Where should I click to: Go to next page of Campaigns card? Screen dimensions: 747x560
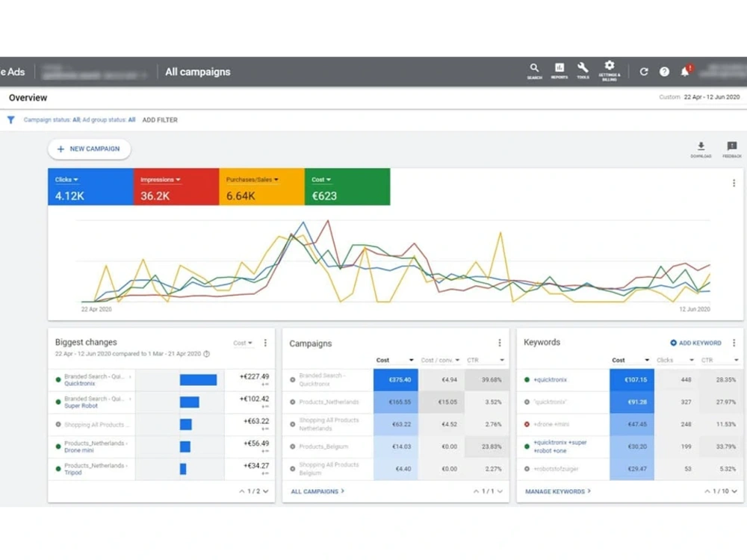pos(500,491)
